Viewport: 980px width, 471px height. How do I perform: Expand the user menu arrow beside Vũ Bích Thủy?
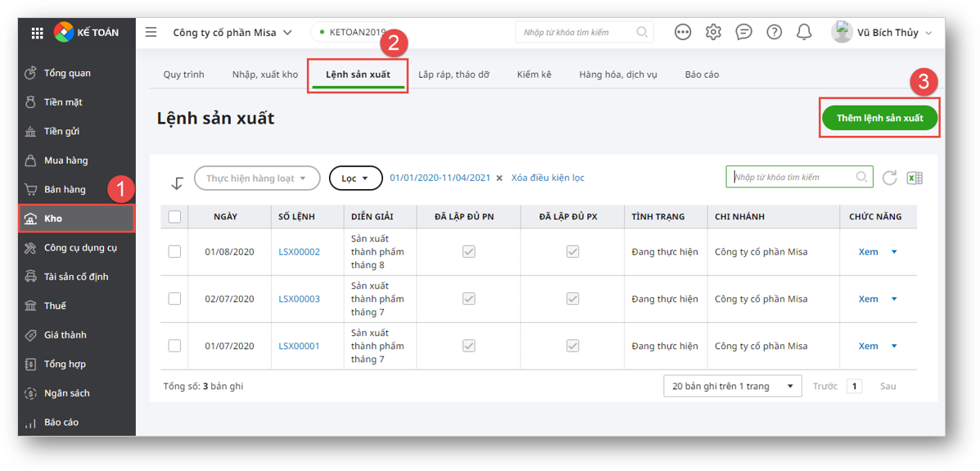pyautogui.click(x=928, y=33)
